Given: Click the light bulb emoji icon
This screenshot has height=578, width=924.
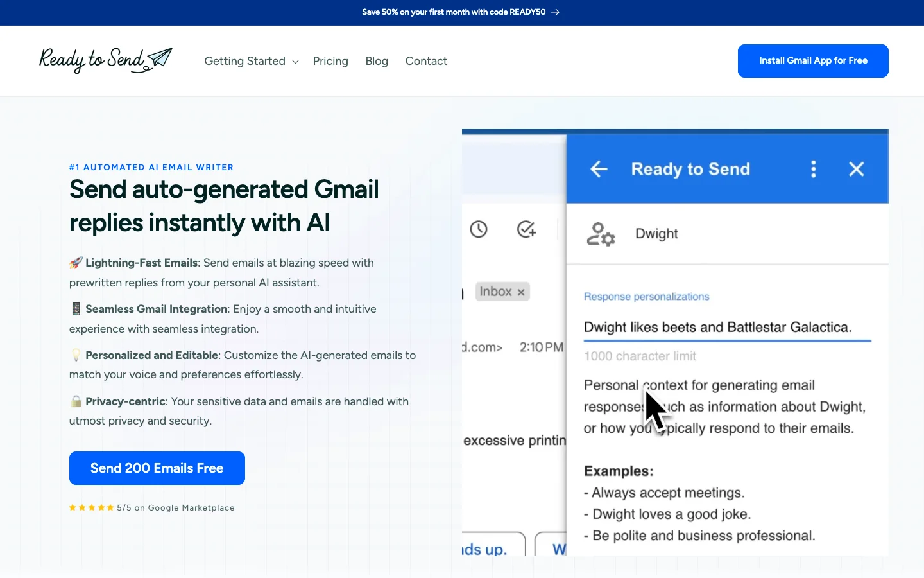Looking at the screenshot, I should [x=76, y=355].
